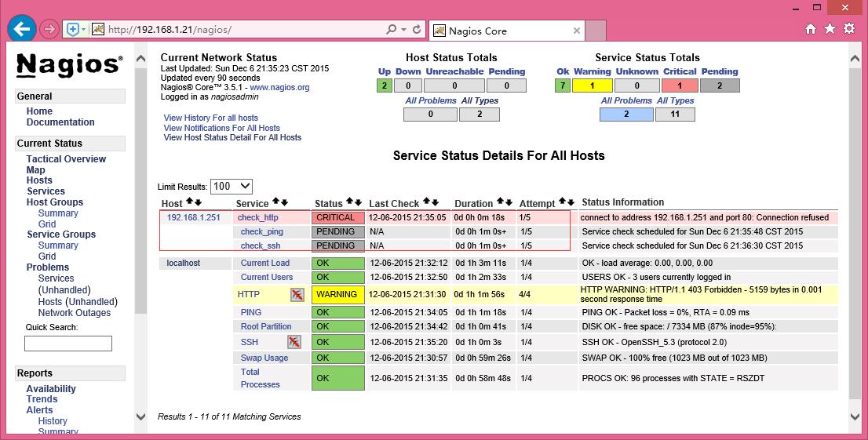
Task: Open the check_ping service link
Action: coord(262,231)
